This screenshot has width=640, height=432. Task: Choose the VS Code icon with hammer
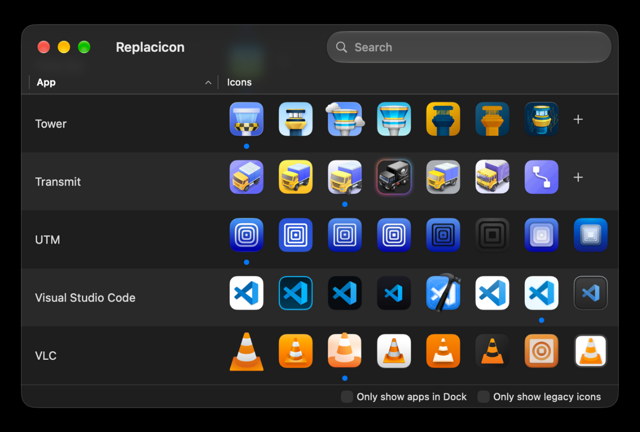point(443,293)
